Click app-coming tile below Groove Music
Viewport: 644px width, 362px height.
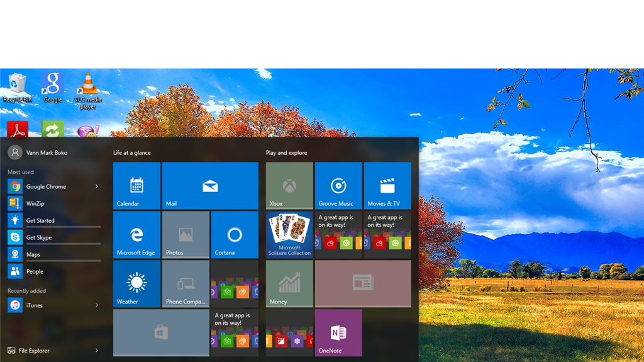(x=338, y=235)
